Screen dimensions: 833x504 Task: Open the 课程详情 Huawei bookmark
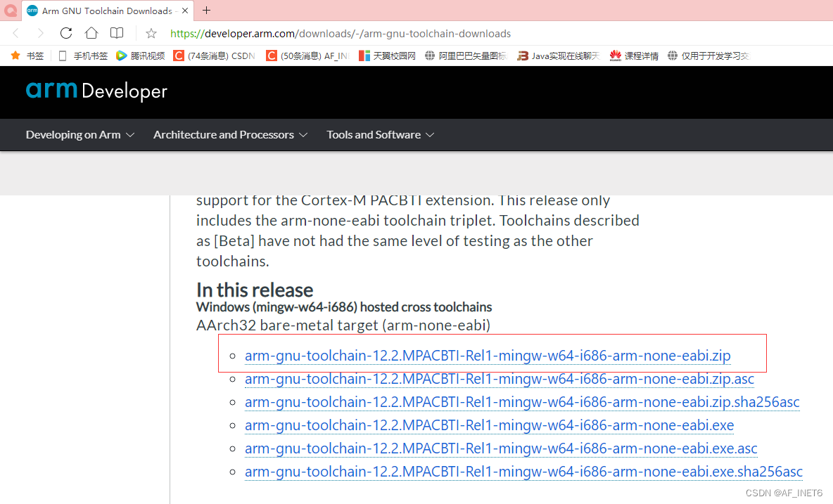tap(635, 56)
